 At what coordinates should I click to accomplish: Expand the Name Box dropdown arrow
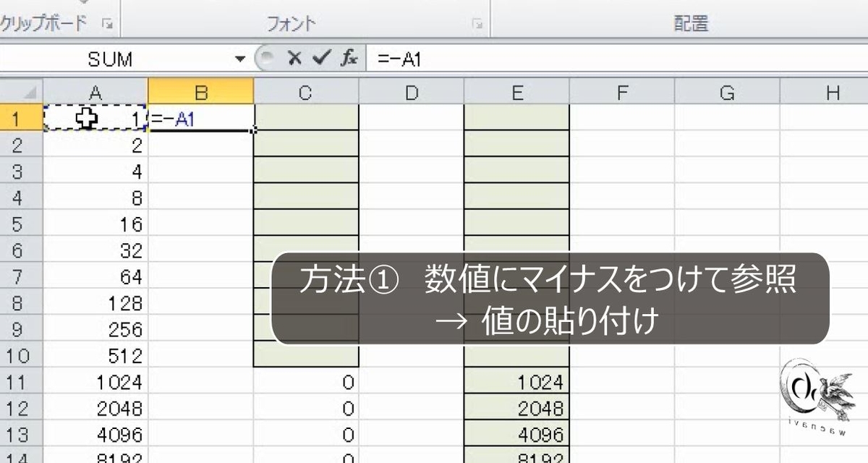(241, 59)
